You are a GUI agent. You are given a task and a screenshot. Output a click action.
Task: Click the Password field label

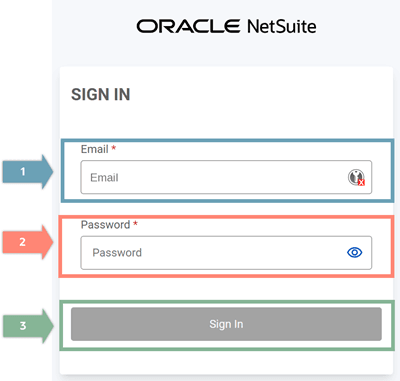[105, 225]
